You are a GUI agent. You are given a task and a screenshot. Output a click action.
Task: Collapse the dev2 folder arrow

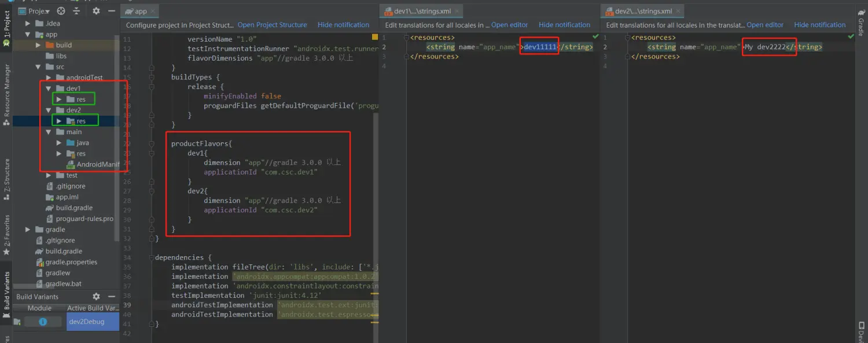[49, 110]
